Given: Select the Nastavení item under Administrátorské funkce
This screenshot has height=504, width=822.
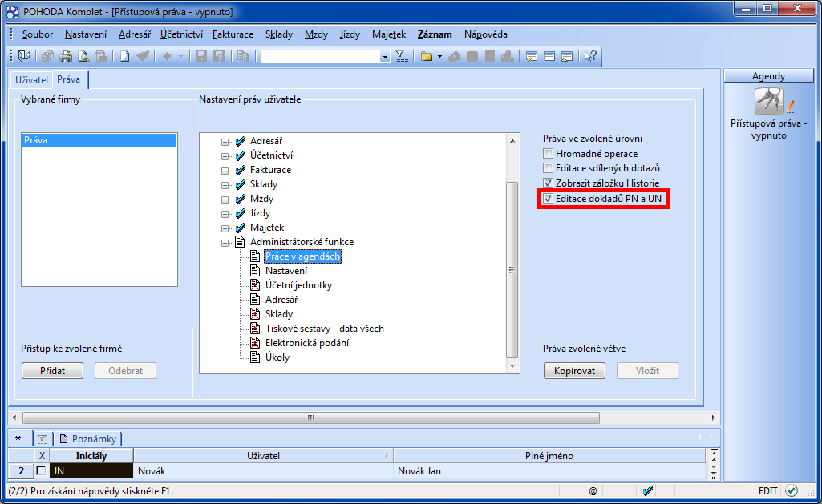Looking at the screenshot, I should [286, 271].
